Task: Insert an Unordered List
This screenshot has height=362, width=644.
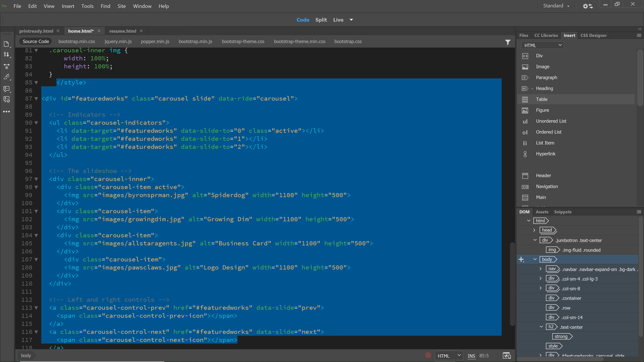Action: click(x=551, y=121)
